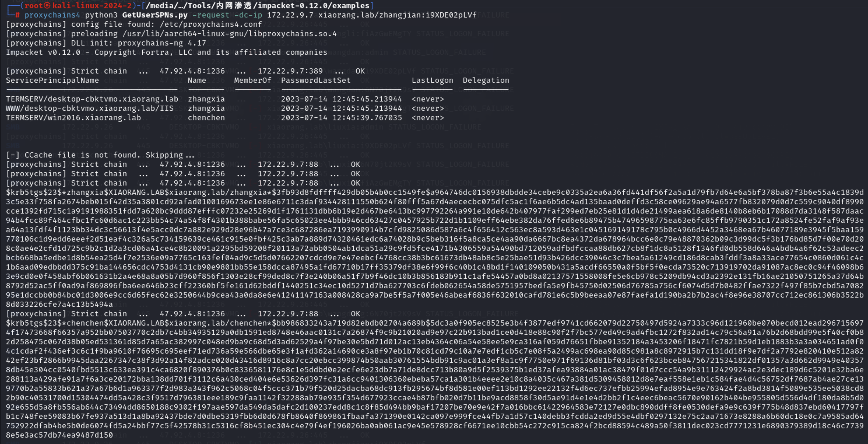Click '<never>' in the chenchen row
Viewport: 868px width, 444px height.
point(428,118)
